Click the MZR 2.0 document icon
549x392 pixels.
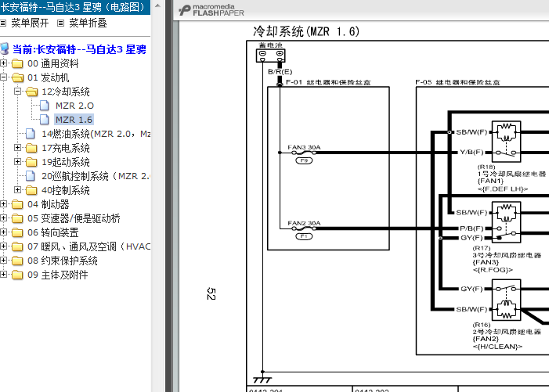[x=45, y=106]
